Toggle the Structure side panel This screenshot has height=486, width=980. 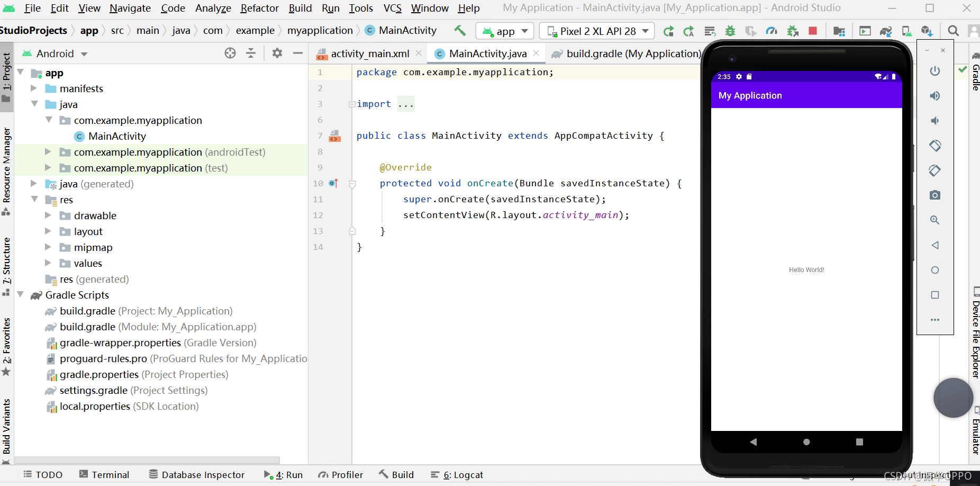[6, 266]
